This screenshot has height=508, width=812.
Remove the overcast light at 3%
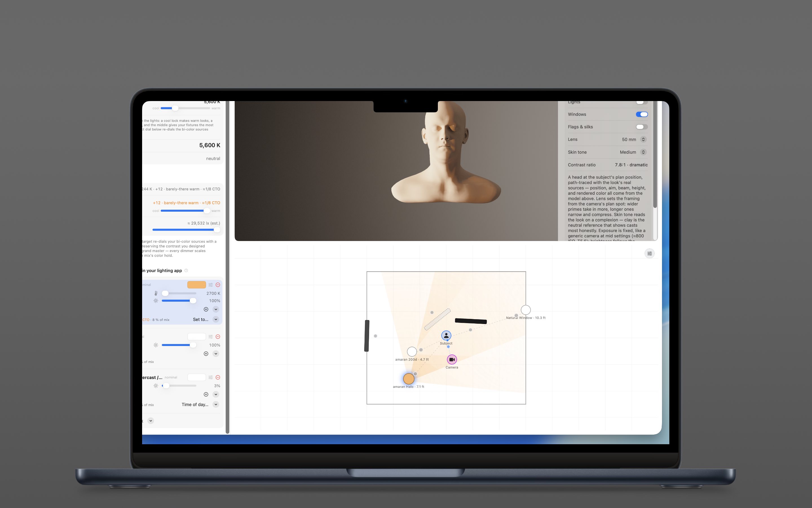pos(218,377)
